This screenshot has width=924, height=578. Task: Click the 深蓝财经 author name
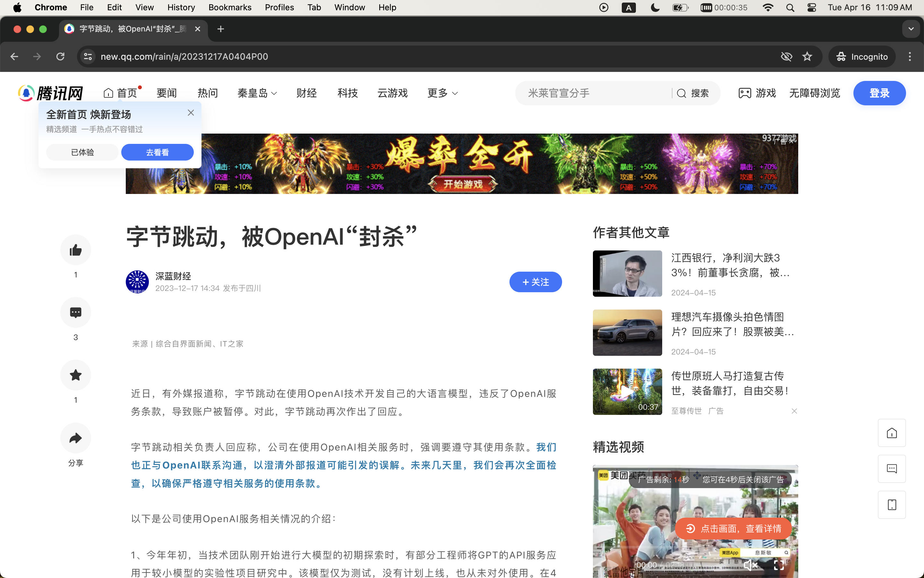coord(173,276)
